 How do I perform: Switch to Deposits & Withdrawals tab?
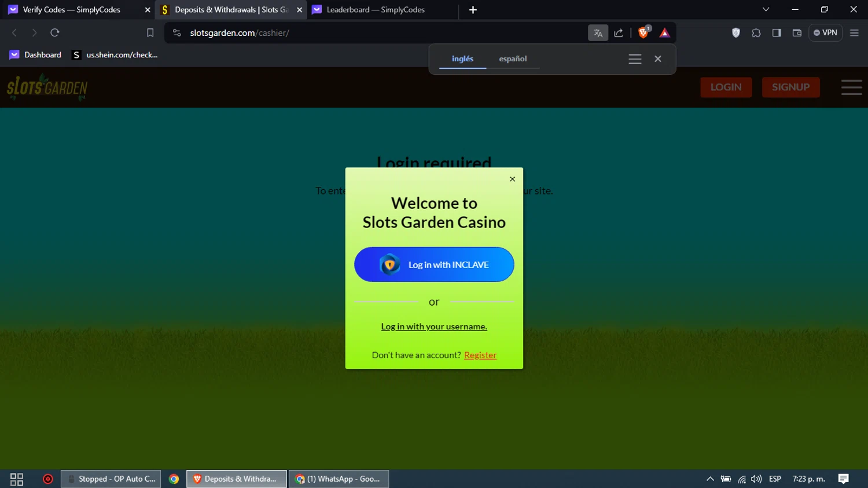click(231, 10)
